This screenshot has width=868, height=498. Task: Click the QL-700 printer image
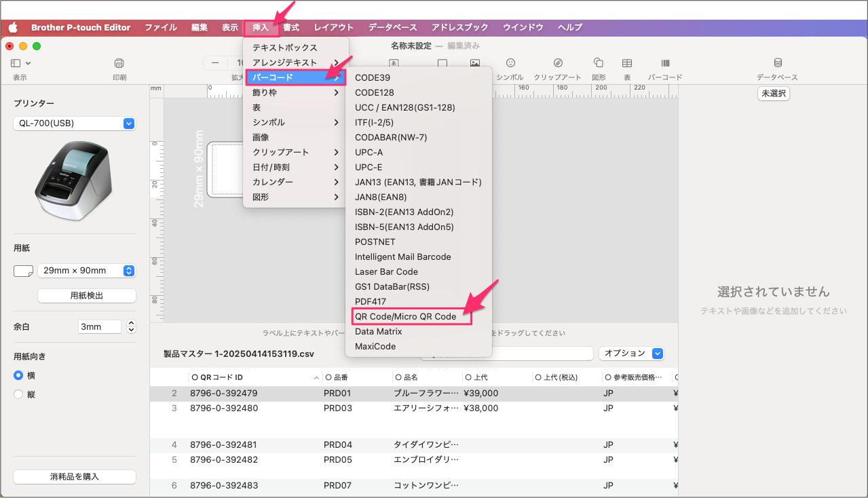(73, 181)
